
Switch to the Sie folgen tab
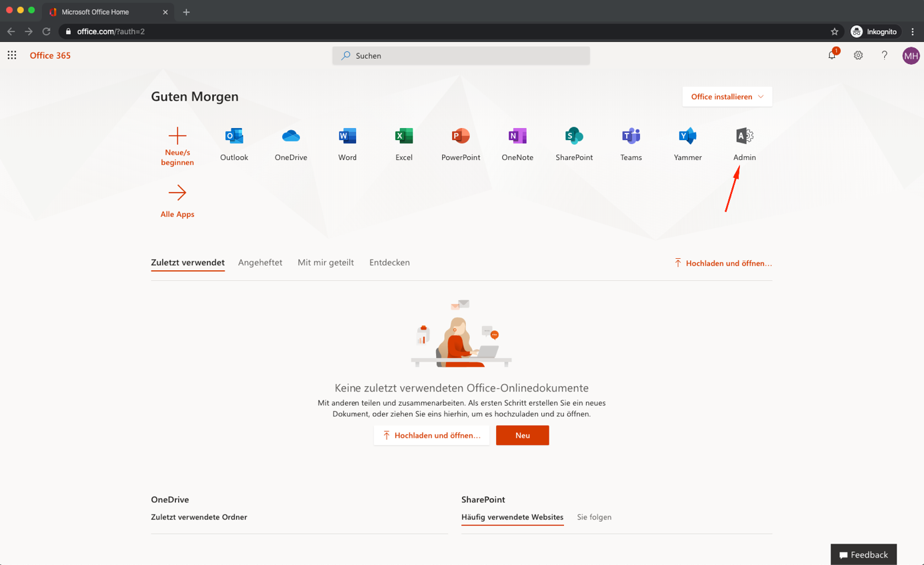click(594, 517)
